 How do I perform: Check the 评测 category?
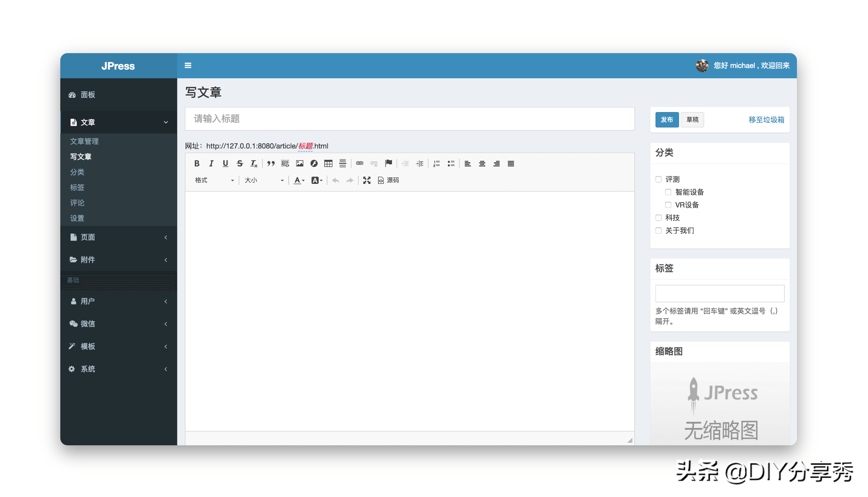pyautogui.click(x=658, y=179)
